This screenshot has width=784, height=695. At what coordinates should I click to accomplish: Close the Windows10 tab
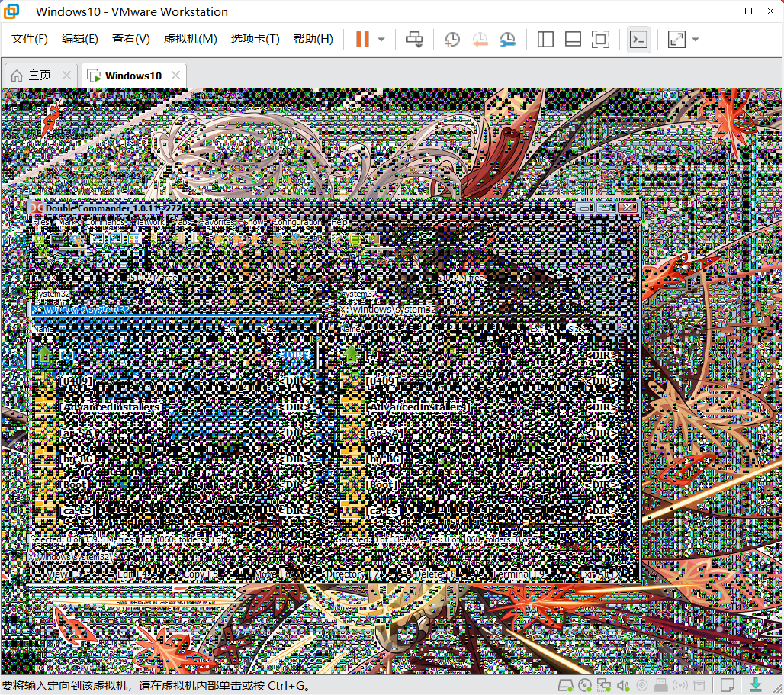[176, 76]
